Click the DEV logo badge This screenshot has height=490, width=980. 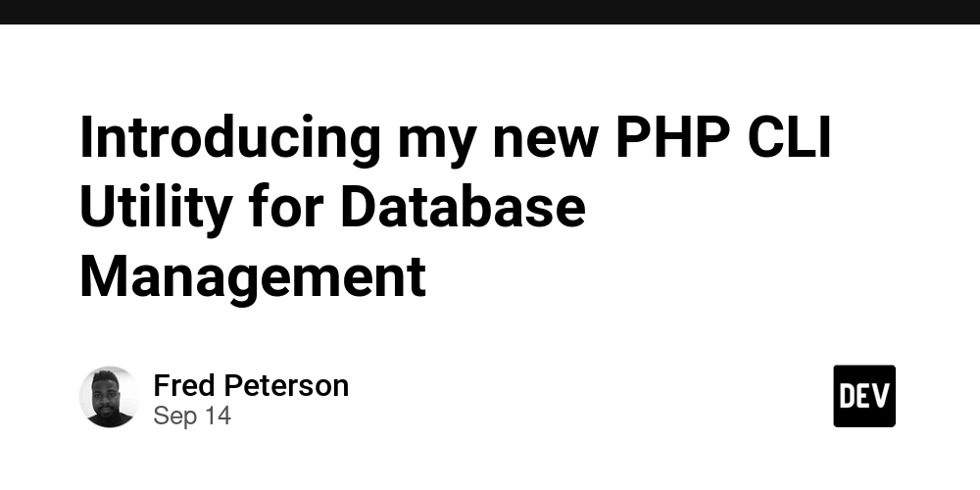[x=864, y=396]
